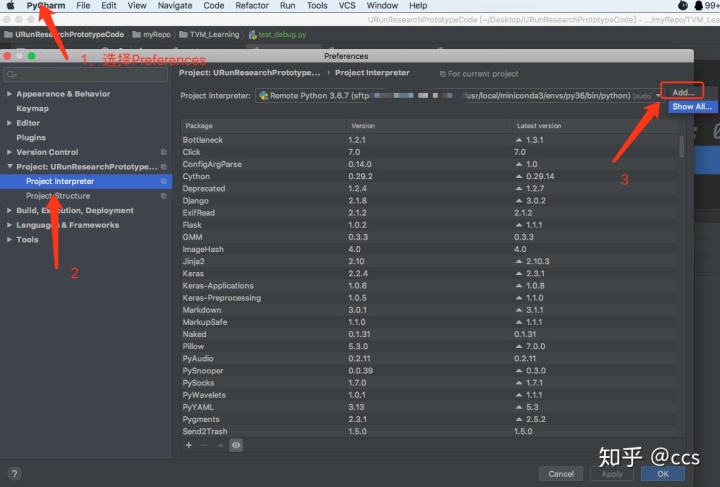The image size is (720, 487).
Task: Click Jinja2 latest version 2.10.3
Action: coord(537,261)
